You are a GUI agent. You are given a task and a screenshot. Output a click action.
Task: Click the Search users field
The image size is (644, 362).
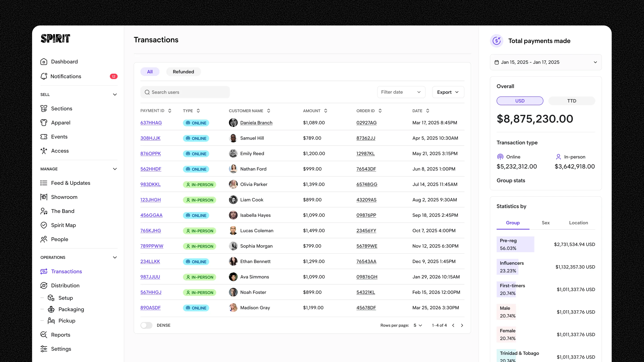(x=185, y=92)
